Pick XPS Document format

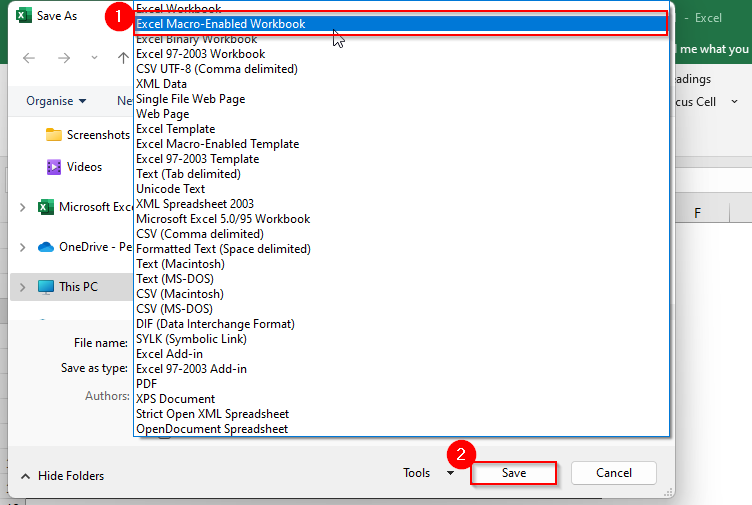point(401,399)
